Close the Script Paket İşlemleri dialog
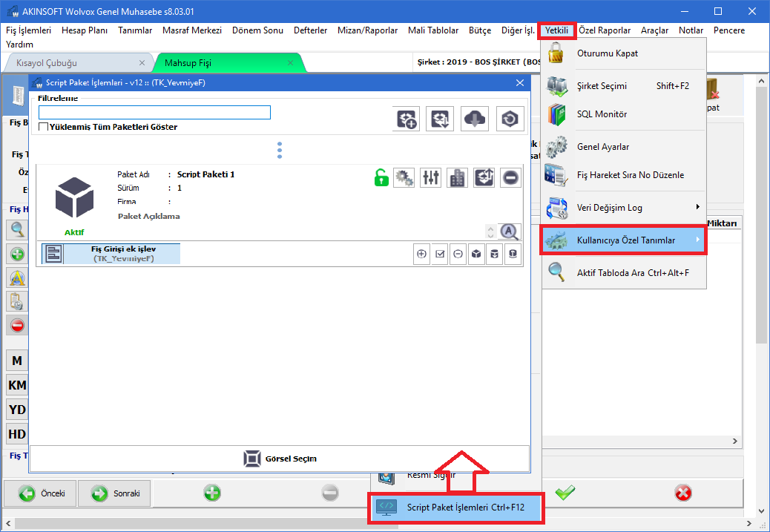 pos(520,83)
